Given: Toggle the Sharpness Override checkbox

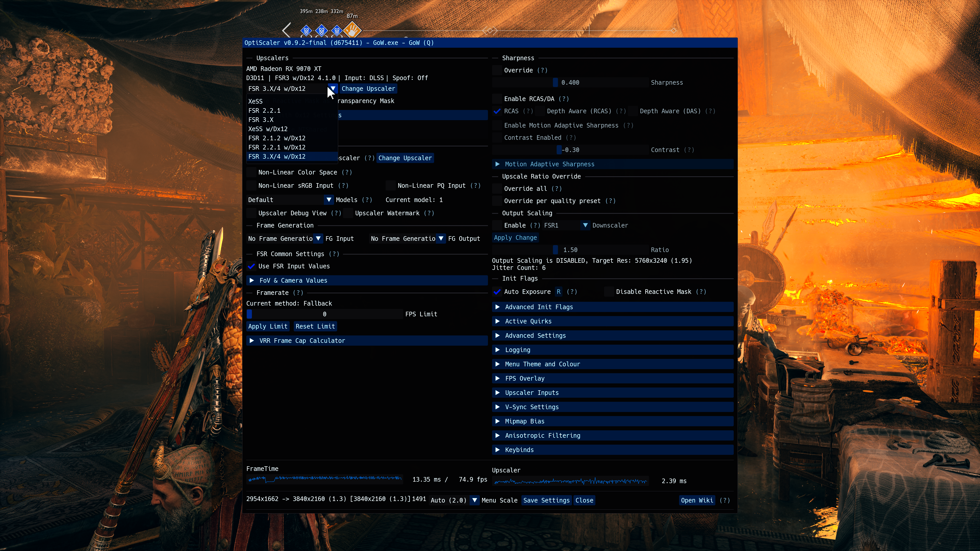Looking at the screenshot, I should (497, 70).
